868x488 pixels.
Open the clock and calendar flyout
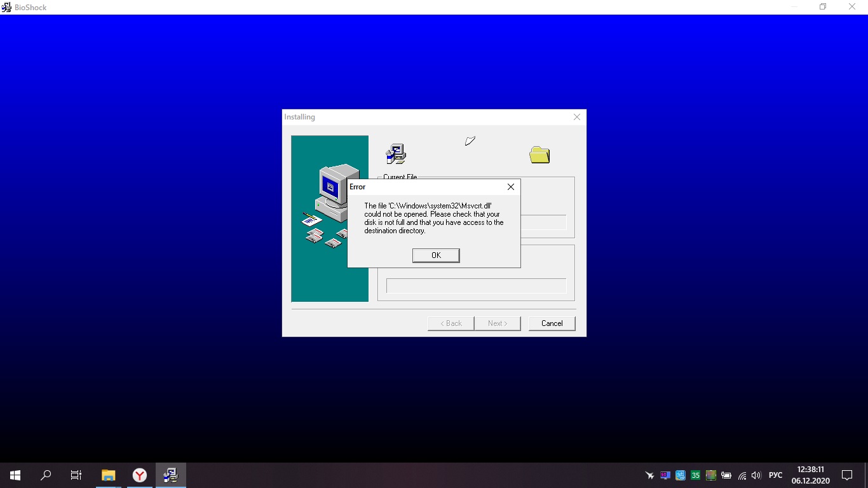[x=810, y=475]
